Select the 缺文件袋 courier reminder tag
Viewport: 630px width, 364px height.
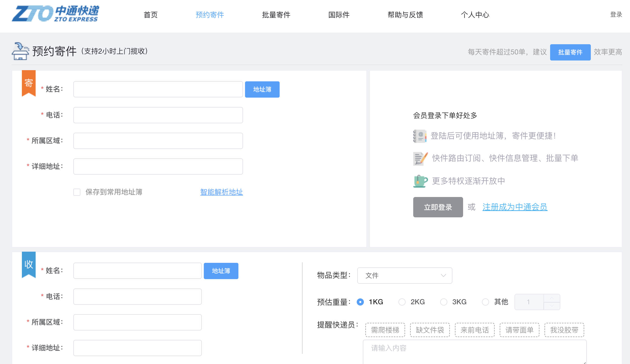pos(430,330)
